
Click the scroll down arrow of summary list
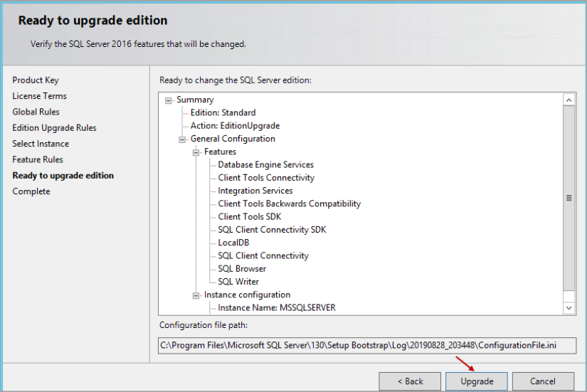point(569,308)
